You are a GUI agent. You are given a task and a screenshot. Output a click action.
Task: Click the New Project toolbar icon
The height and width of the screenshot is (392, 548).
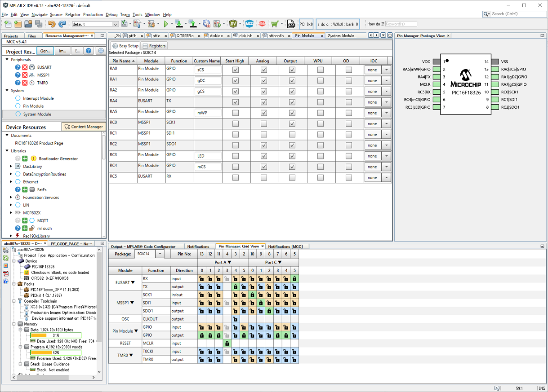[18, 24]
